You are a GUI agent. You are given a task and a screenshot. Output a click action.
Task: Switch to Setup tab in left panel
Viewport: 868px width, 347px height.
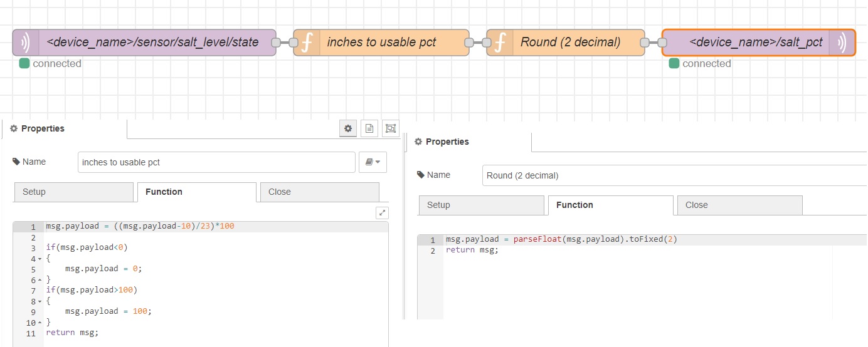[x=73, y=192]
